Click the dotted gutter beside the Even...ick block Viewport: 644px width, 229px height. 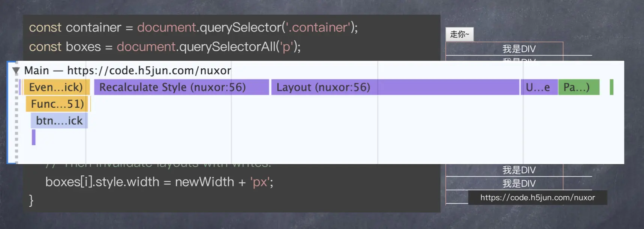(16, 87)
